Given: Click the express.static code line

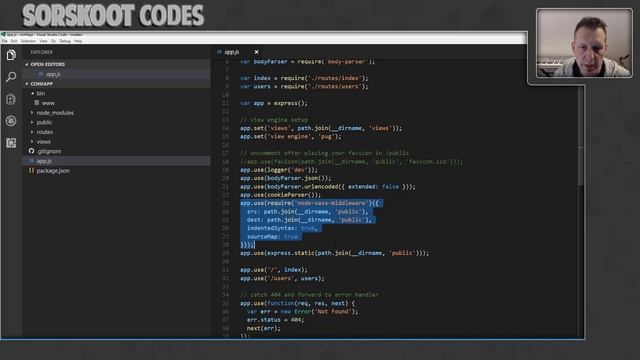Looking at the screenshot, I should click(335, 253).
